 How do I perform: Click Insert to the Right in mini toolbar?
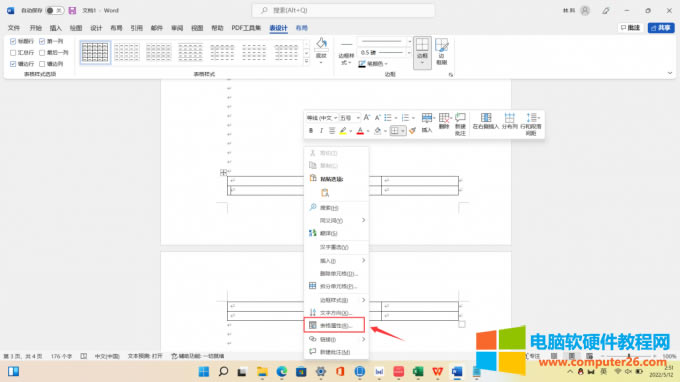coord(486,121)
